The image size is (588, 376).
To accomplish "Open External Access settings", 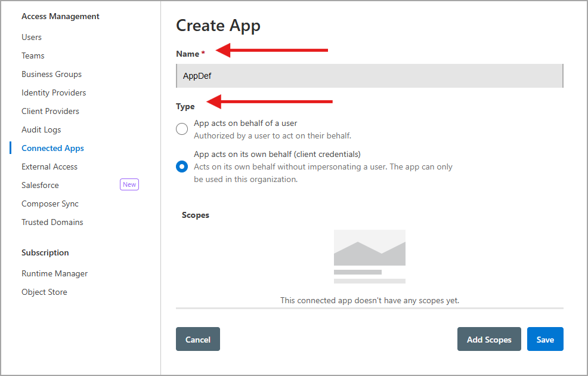I will 49,167.
